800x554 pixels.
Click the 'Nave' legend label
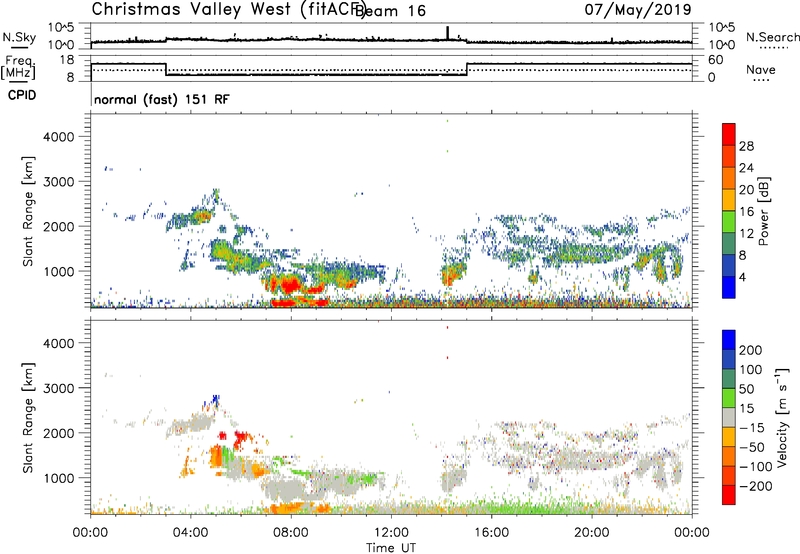click(x=761, y=69)
